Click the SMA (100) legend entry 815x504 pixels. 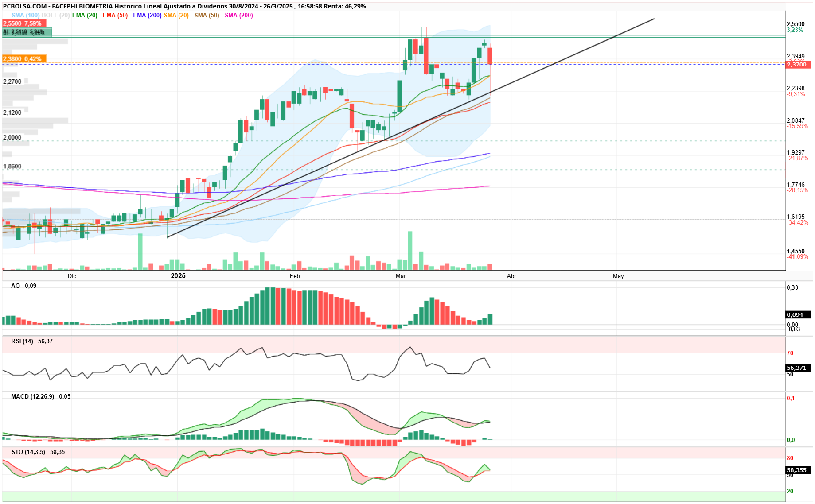point(25,15)
